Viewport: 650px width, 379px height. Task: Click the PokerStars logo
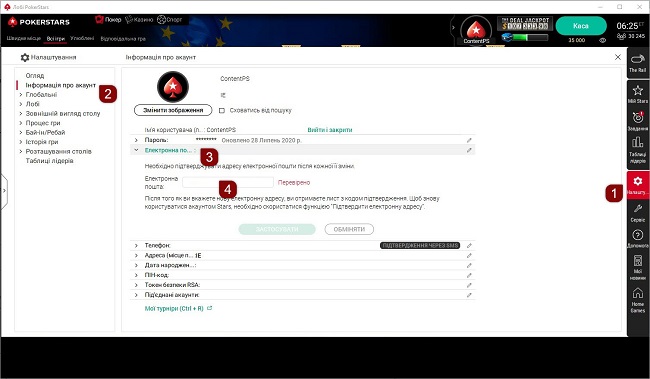[39, 22]
